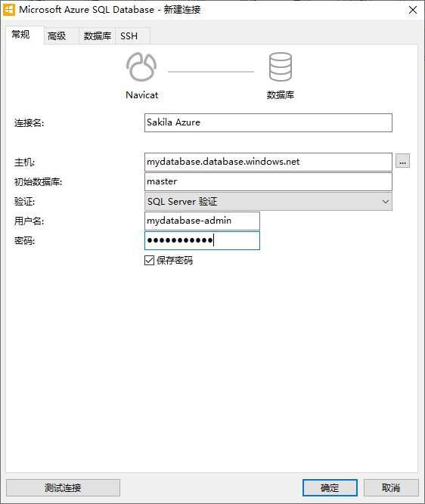This screenshot has height=504, width=425.
Task: Click the database cylinder icon
Action: click(x=281, y=66)
